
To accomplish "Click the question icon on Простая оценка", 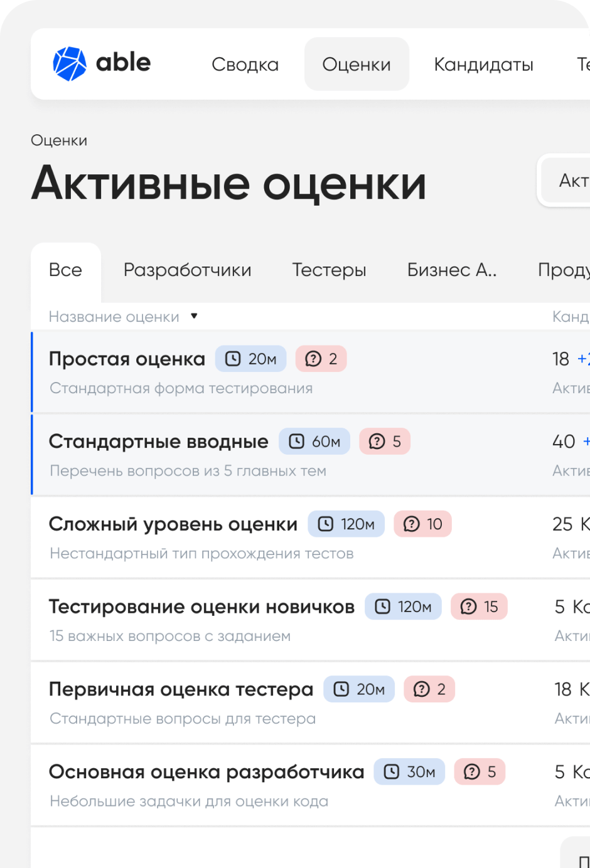I will [313, 359].
